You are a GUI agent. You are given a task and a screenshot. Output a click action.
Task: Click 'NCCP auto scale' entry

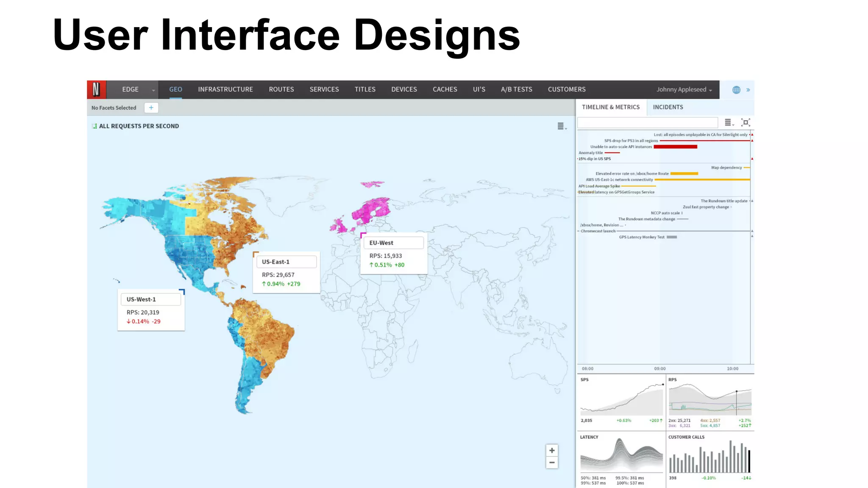point(665,213)
